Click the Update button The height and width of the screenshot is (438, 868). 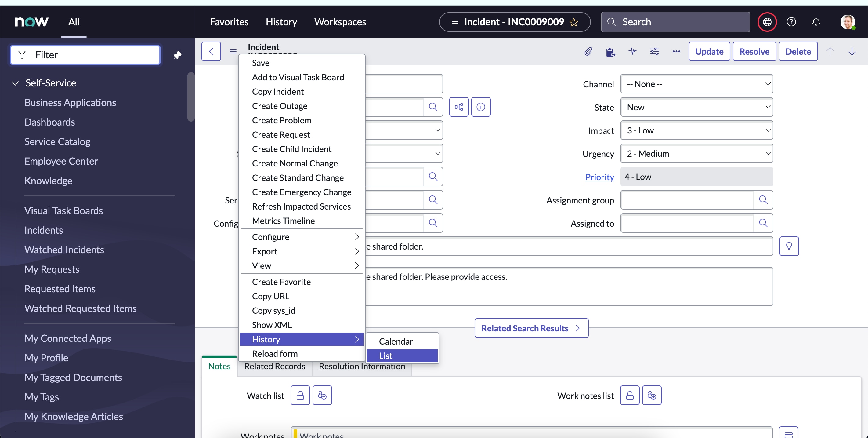tap(709, 51)
